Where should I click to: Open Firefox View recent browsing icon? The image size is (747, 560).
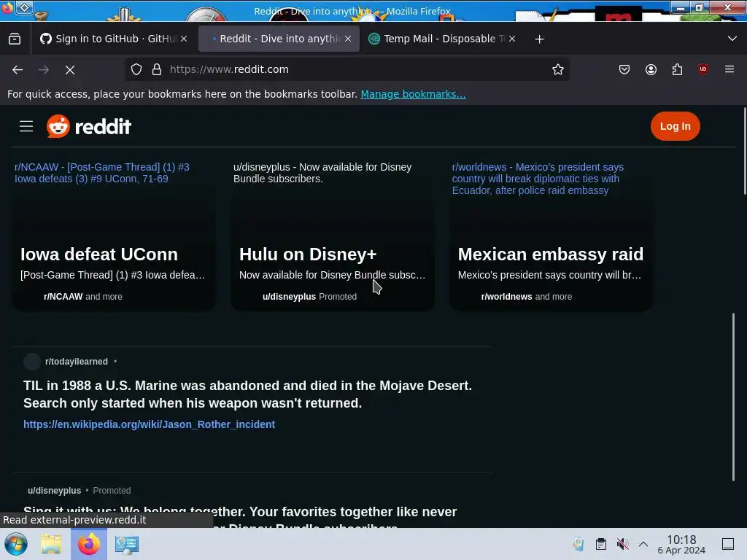tap(15, 39)
